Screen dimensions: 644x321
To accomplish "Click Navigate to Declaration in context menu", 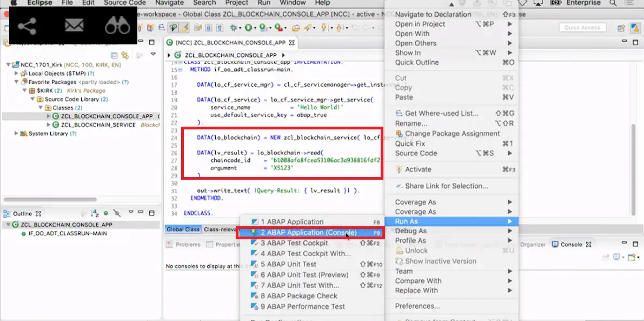I will pos(452,15).
